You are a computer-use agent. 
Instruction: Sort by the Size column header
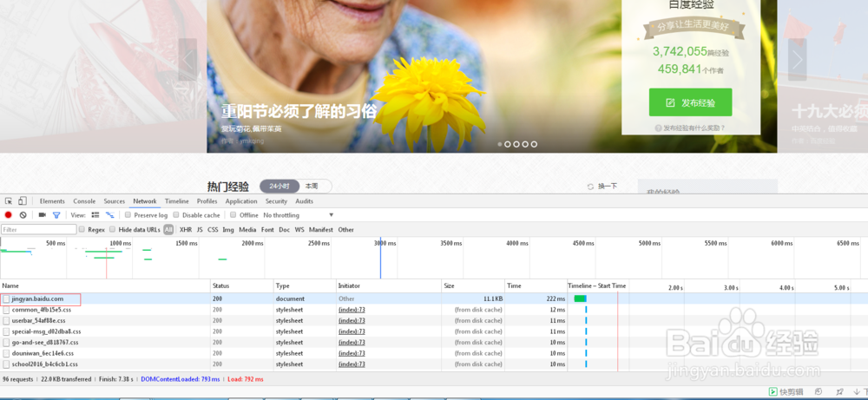tap(473, 286)
